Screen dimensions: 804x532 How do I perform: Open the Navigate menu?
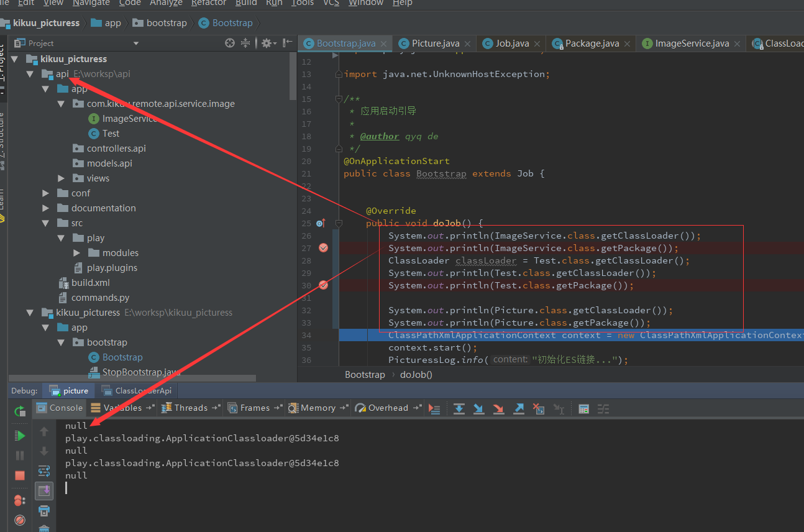coord(91,3)
